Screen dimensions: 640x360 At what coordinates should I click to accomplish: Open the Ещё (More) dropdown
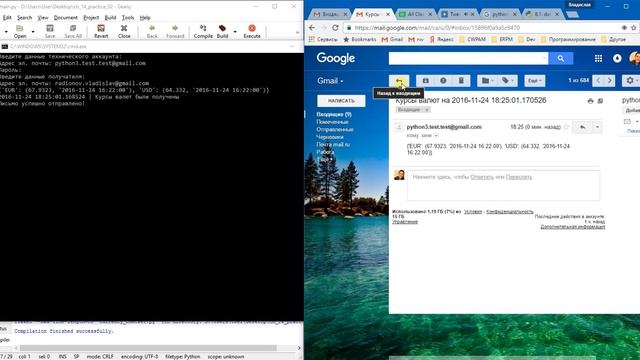(535, 81)
